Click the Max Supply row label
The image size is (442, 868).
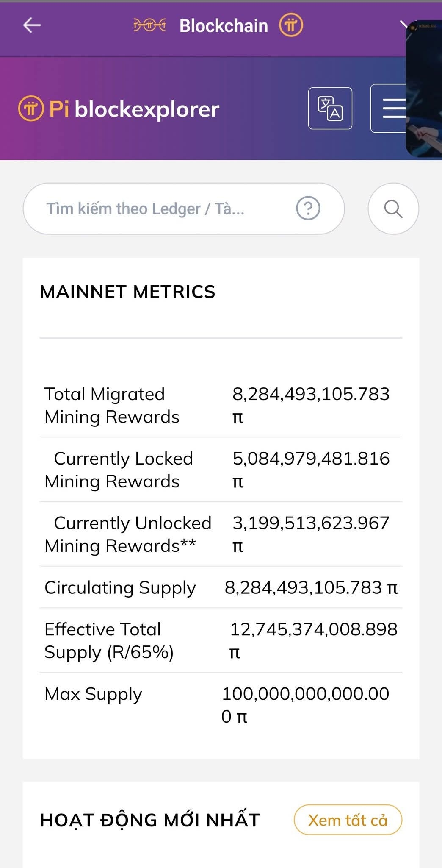(93, 694)
